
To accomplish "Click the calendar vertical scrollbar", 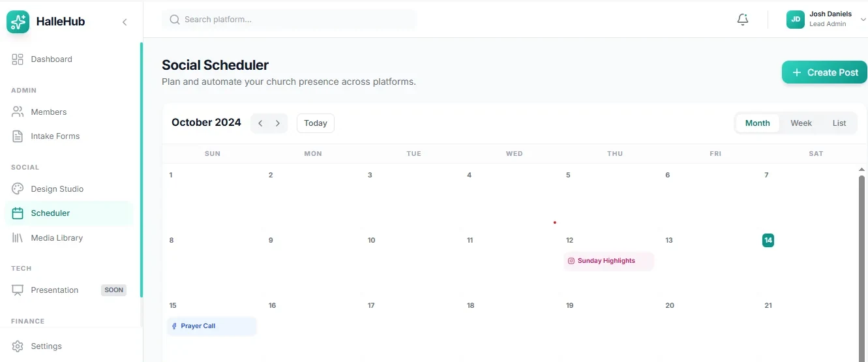I will (861, 267).
